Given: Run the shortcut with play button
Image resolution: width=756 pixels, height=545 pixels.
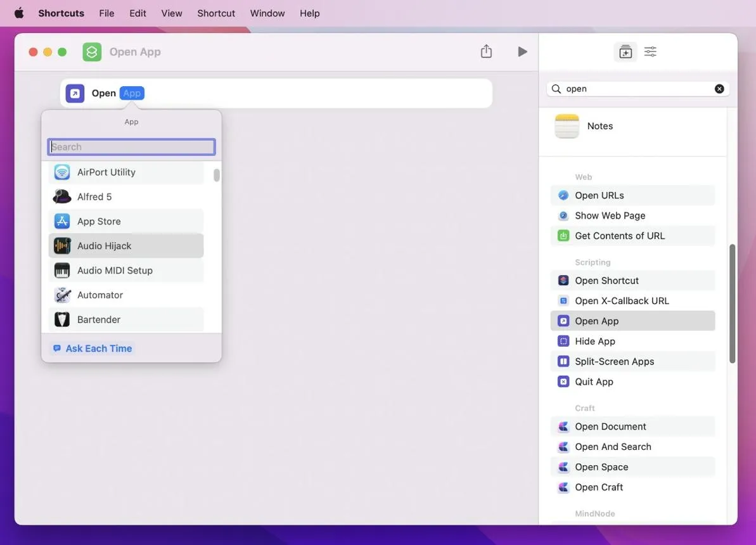Looking at the screenshot, I should [522, 51].
